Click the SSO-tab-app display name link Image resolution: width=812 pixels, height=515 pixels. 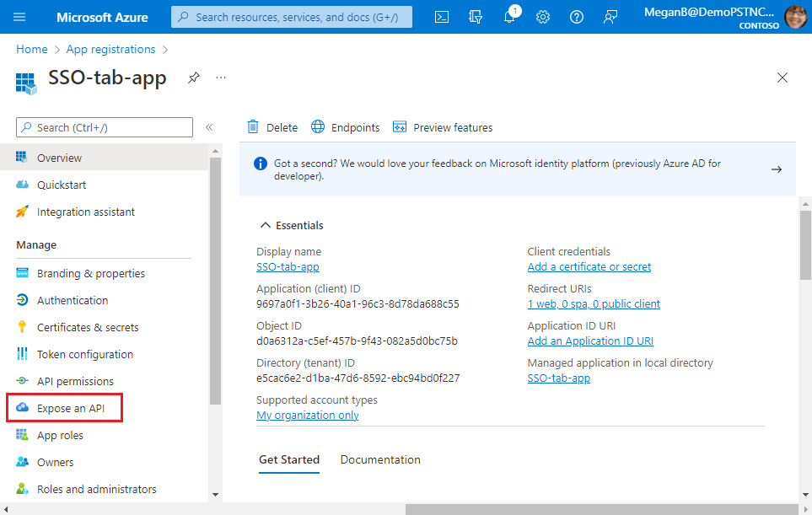(288, 266)
